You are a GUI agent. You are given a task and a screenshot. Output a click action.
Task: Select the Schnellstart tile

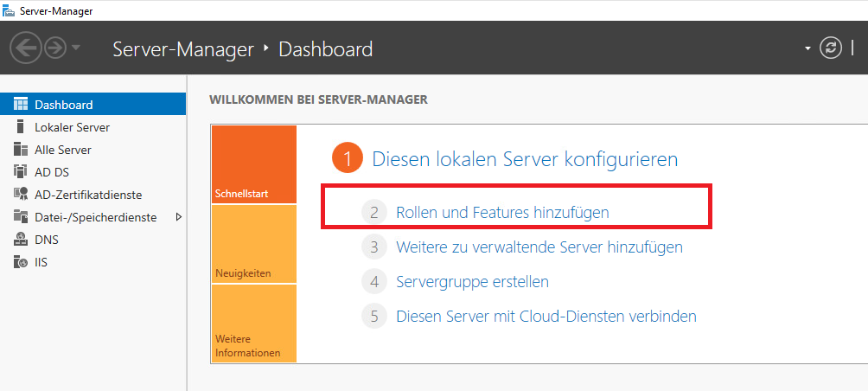pos(253,165)
